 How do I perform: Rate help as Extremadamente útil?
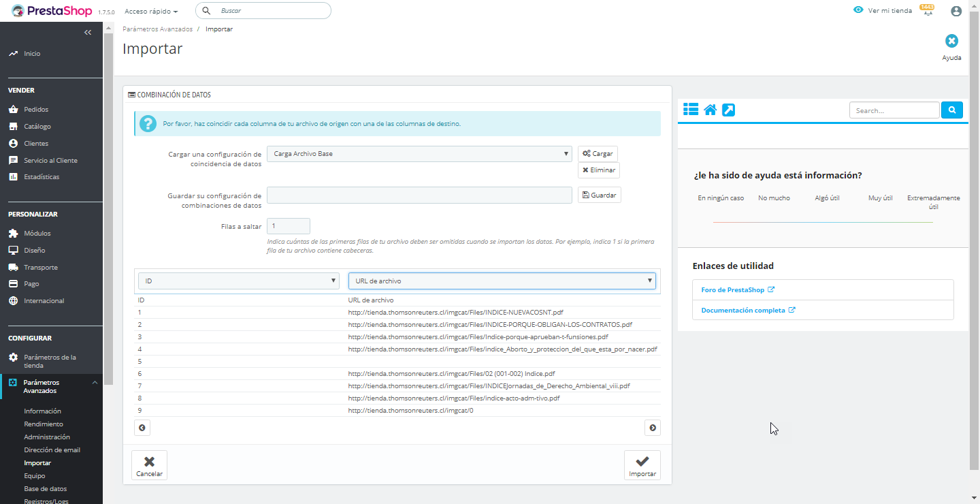(934, 202)
